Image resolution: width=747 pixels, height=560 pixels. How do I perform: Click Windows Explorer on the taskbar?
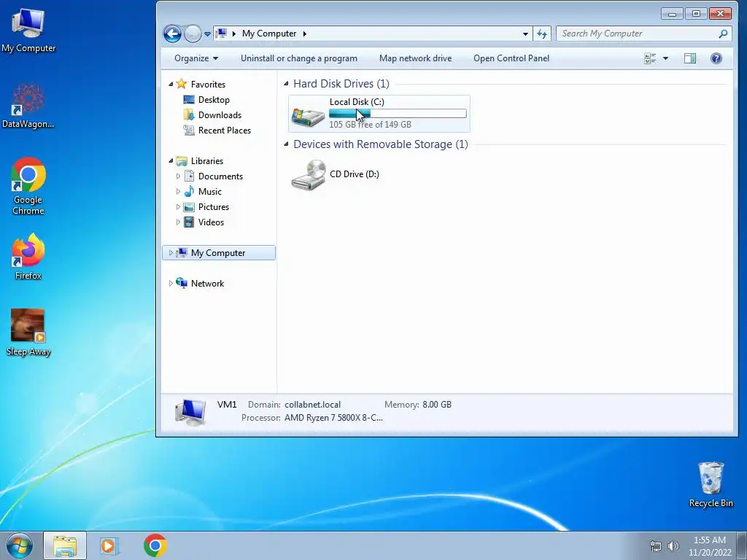click(65, 545)
